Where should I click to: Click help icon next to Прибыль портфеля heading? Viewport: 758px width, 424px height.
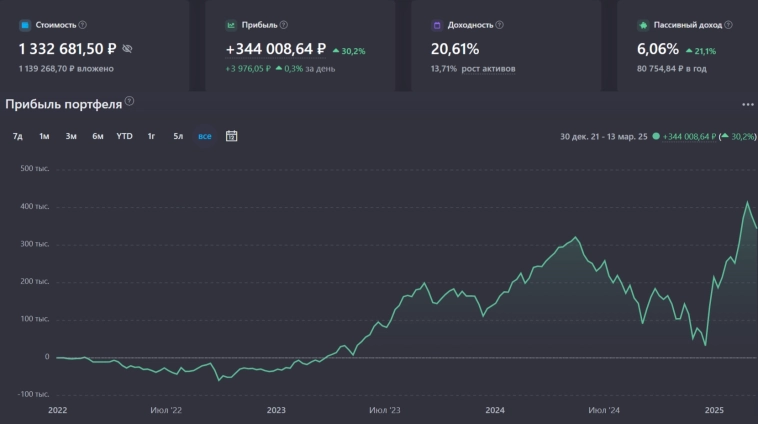coord(129,102)
